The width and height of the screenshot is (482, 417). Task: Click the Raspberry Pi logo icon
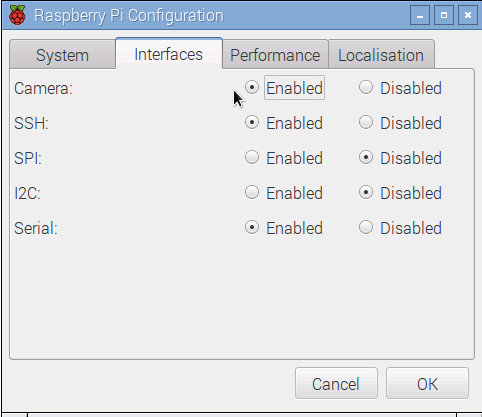[x=17, y=15]
